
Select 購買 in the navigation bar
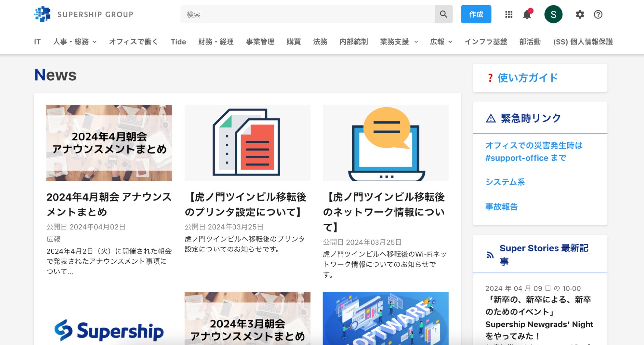(294, 42)
